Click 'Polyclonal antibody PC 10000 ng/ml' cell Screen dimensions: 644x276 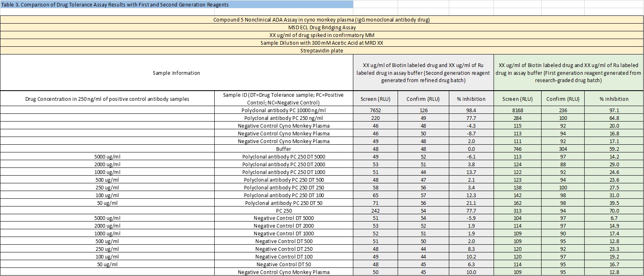pos(283,111)
